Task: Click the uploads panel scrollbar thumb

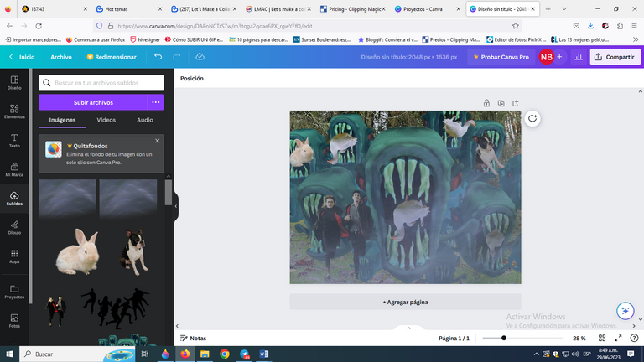Action: (x=169, y=192)
